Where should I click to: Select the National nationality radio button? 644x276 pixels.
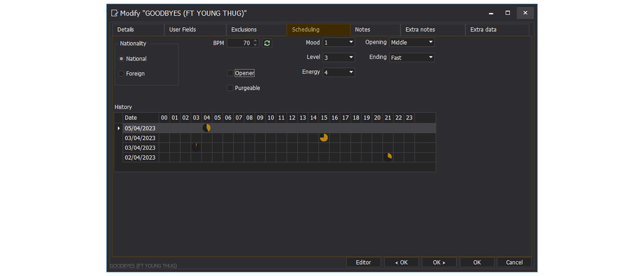[121, 59]
